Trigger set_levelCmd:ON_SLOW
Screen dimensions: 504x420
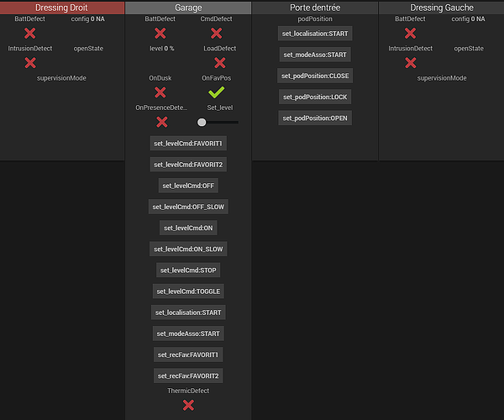point(188,249)
